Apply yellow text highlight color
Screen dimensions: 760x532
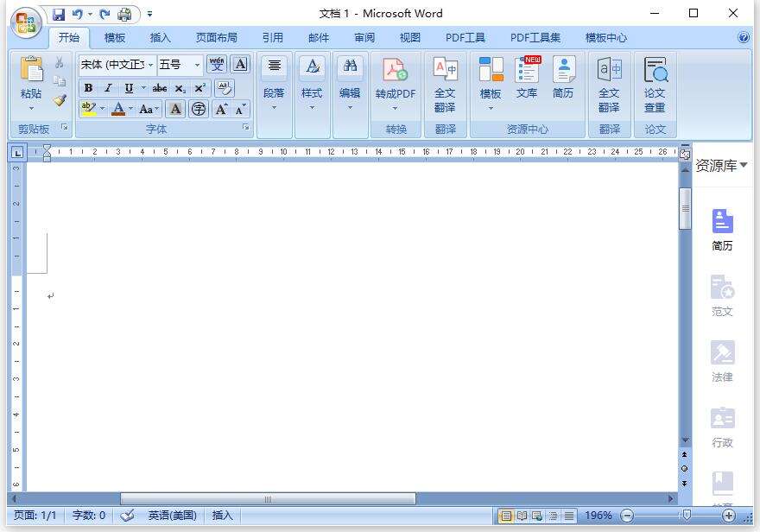89,109
